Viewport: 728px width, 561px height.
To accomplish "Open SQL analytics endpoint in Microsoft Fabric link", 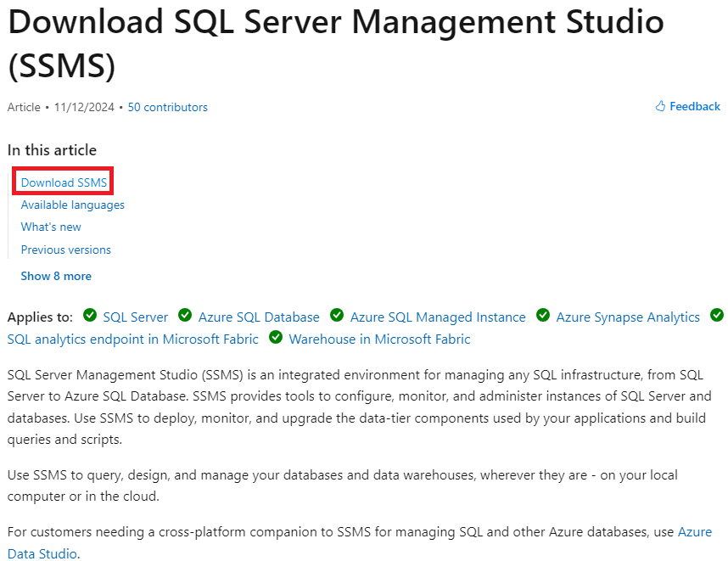I will (132, 338).
